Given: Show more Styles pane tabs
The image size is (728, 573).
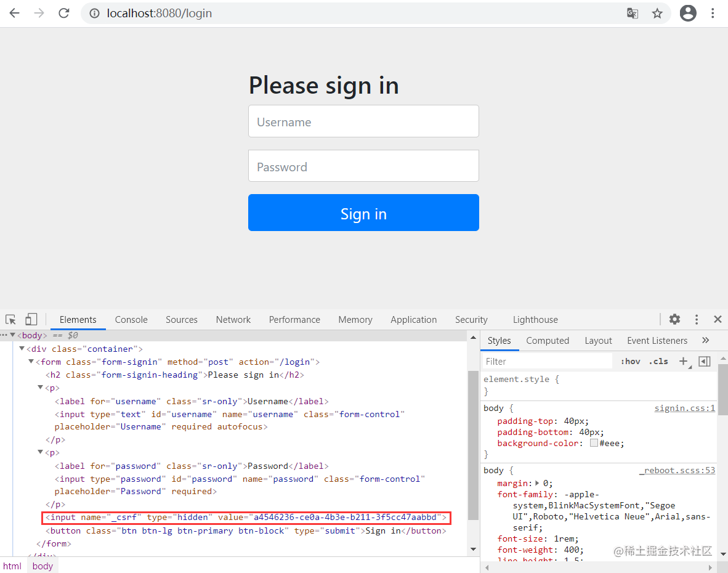Looking at the screenshot, I should (x=706, y=340).
